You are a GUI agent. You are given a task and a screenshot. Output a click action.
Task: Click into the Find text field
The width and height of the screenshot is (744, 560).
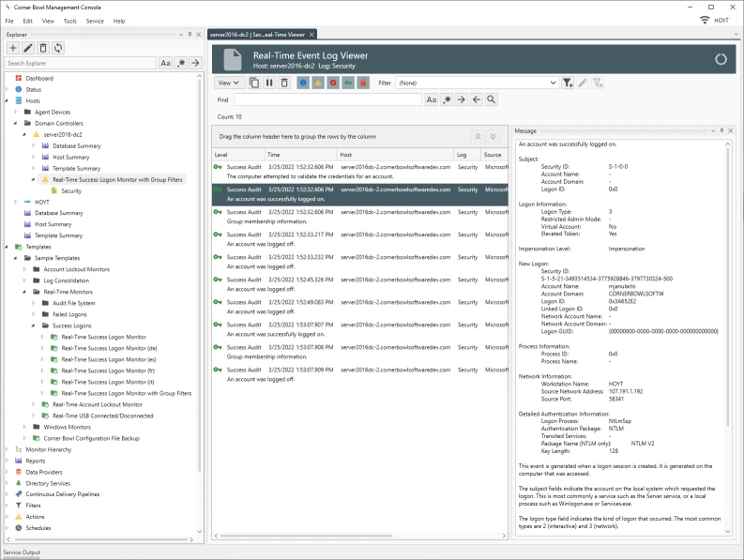click(x=327, y=99)
